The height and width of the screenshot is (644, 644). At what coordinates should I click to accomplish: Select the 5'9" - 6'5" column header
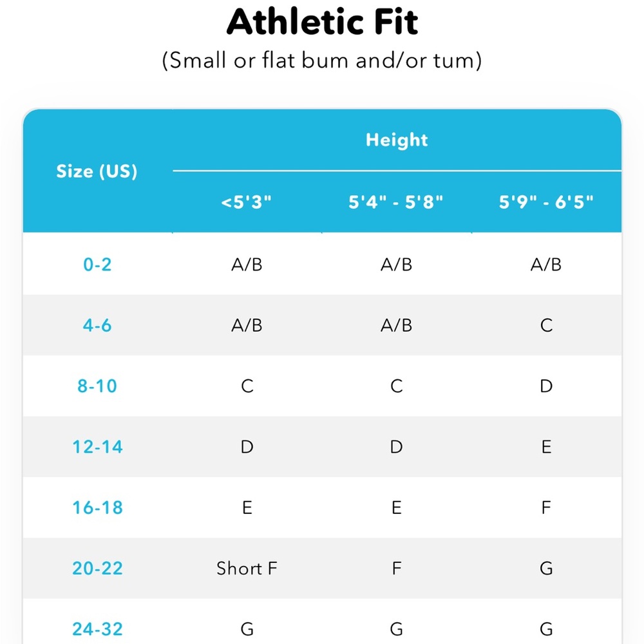(546, 202)
